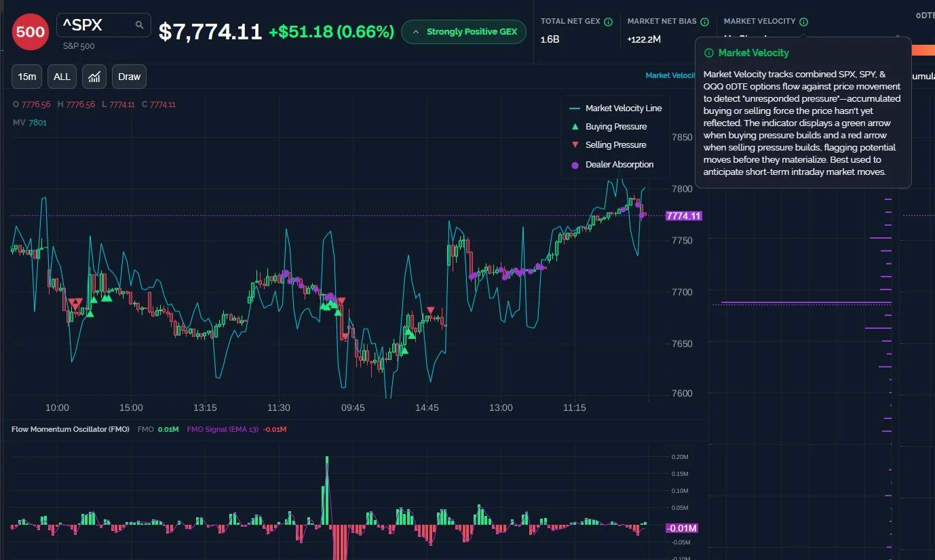Open the 15m timeframe selector
Image resolution: width=935 pixels, height=560 pixels.
pos(27,77)
